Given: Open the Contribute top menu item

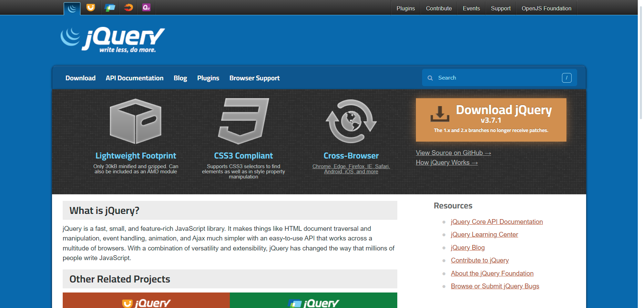Looking at the screenshot, I should tap(439, 8).
